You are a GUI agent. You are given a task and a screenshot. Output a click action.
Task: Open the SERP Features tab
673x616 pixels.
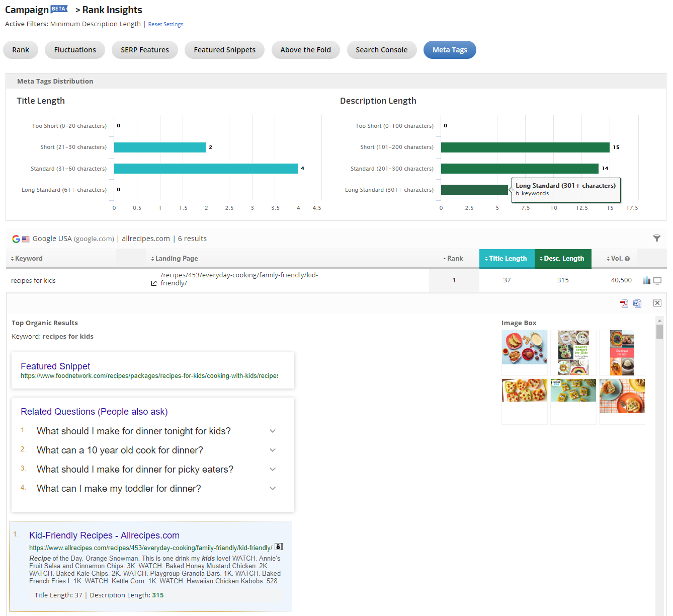coord(145,50)
